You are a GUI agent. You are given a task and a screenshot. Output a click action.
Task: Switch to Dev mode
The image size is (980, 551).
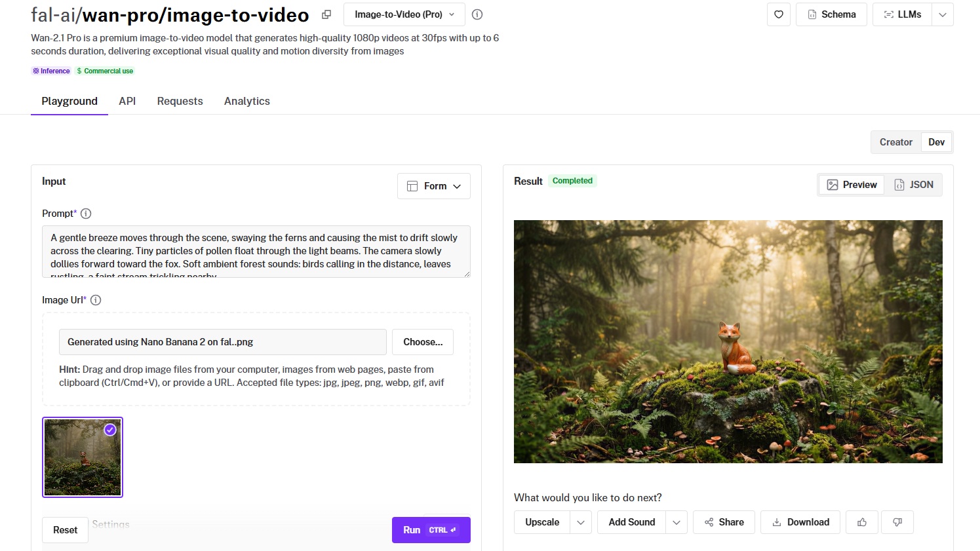[x=936, y=142]
